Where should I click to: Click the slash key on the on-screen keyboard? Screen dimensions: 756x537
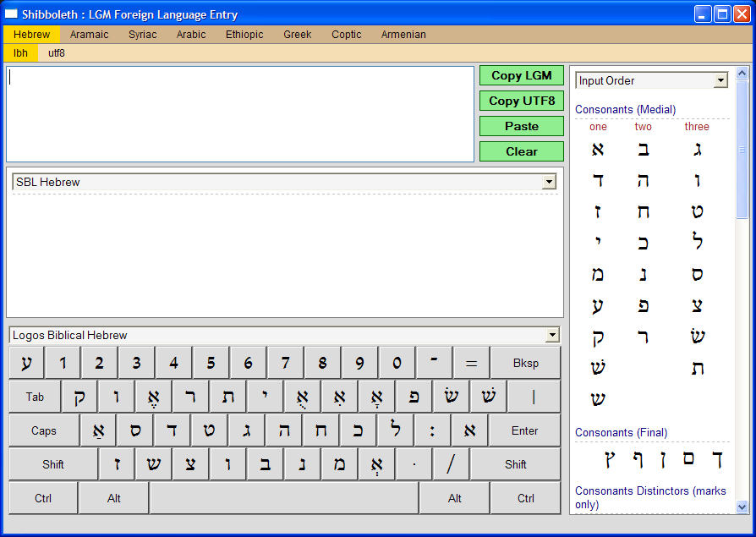click(451, 464)
